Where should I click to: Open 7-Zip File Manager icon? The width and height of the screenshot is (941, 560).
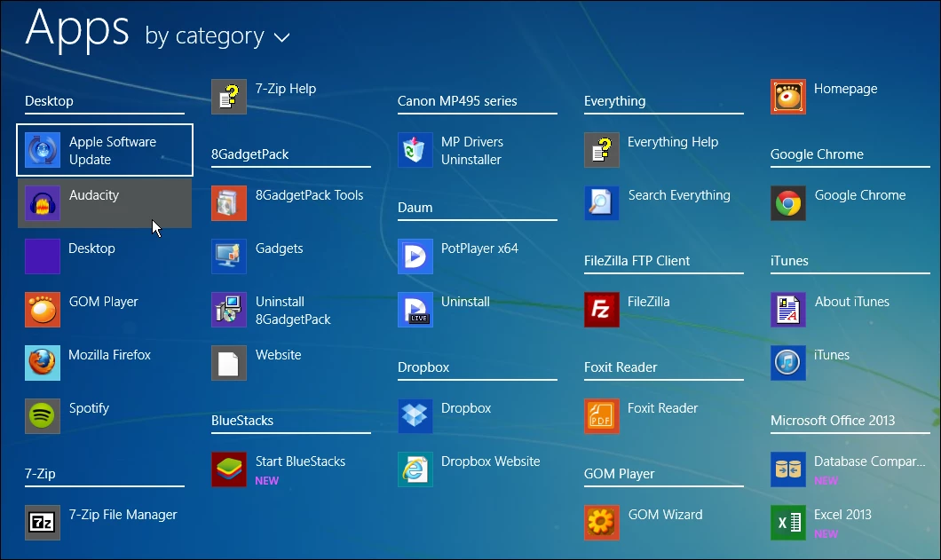click(43, 523)
